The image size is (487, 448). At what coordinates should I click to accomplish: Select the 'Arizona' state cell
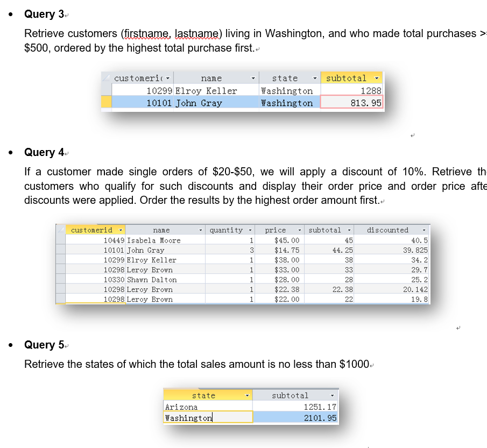[208, 407]
